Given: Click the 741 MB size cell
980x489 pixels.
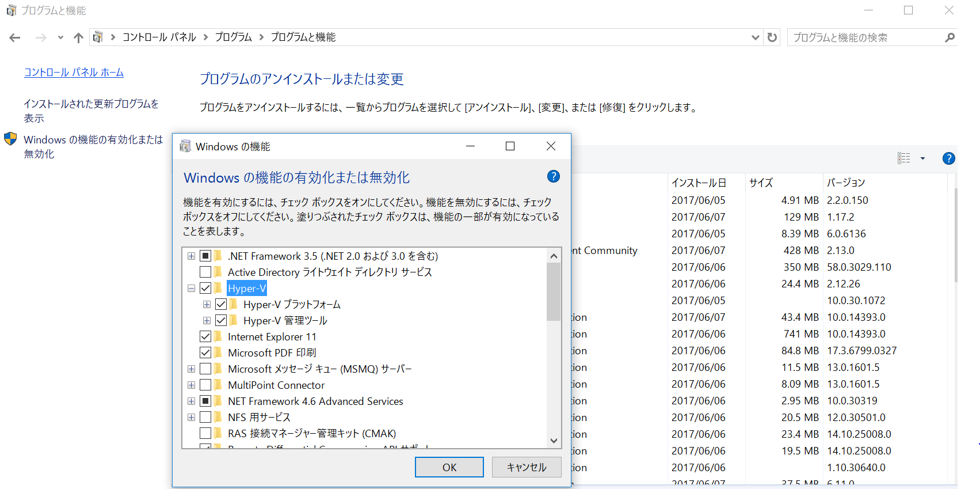Looking at the screenshot, I should [800, 333].
